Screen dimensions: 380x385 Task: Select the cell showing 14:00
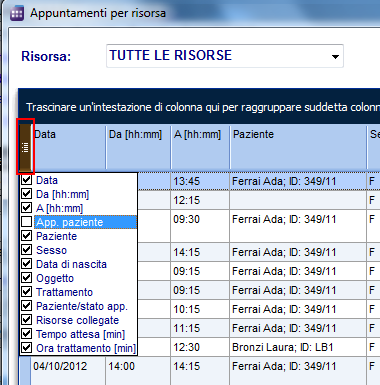coord(138,370)
